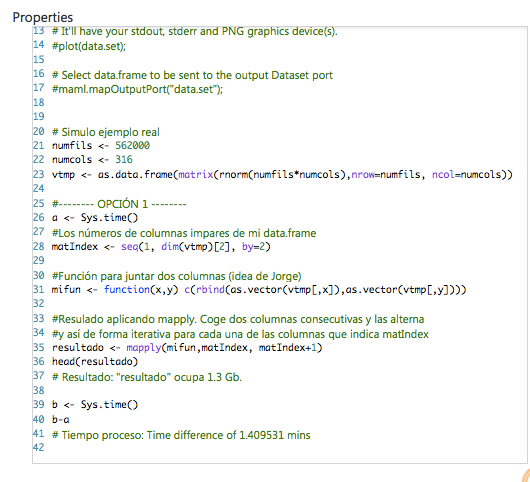Click the '# Simulo ejemplo real' comment
530x482 pixels.
point(105,132)
